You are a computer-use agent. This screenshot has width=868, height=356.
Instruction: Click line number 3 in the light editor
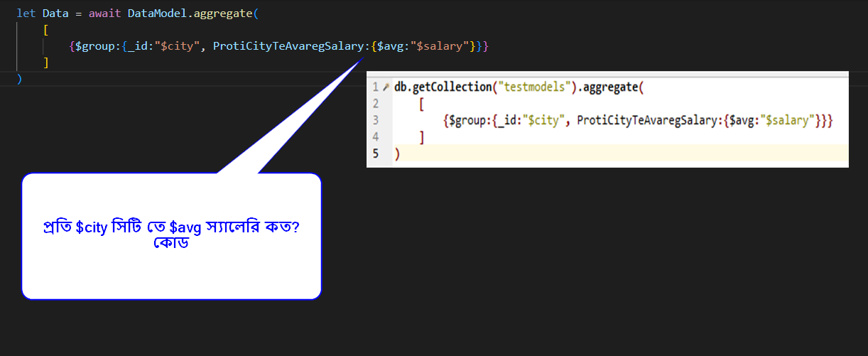tap(375, 120)
